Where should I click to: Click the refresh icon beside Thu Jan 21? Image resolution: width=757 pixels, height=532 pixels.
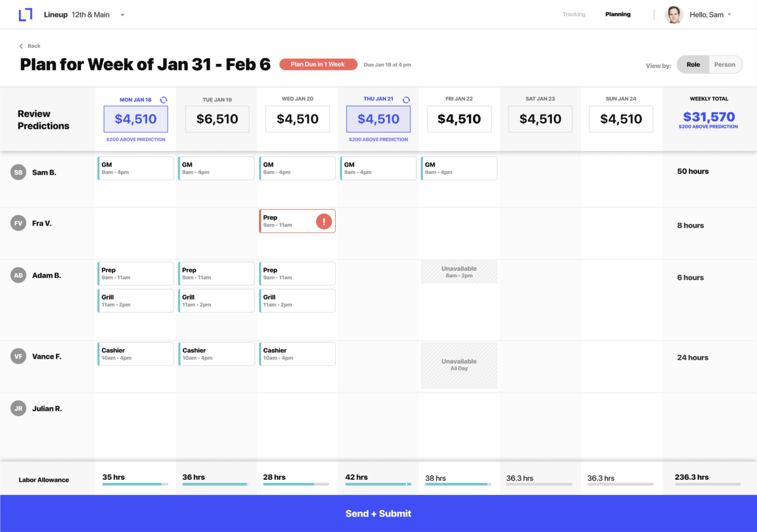tap(406, 100)
